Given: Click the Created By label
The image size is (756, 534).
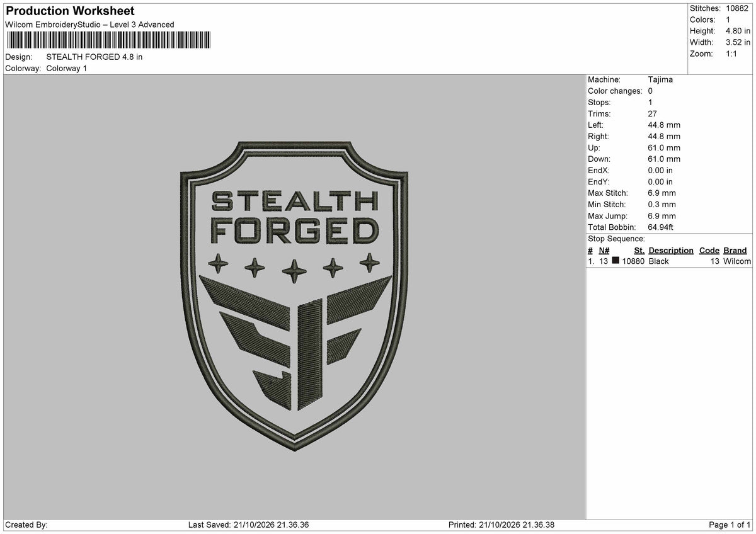Looking at the screenshot, I should pyautogui.click(x=26, y=525).
